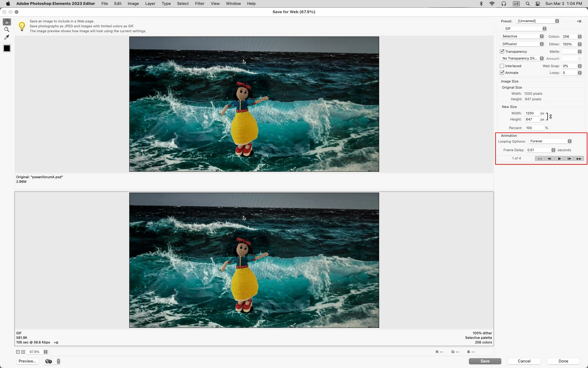Uncheck the Transparency checkbox
The width and height of the screenshot is (588, 368).
click(x=502, y=52)
